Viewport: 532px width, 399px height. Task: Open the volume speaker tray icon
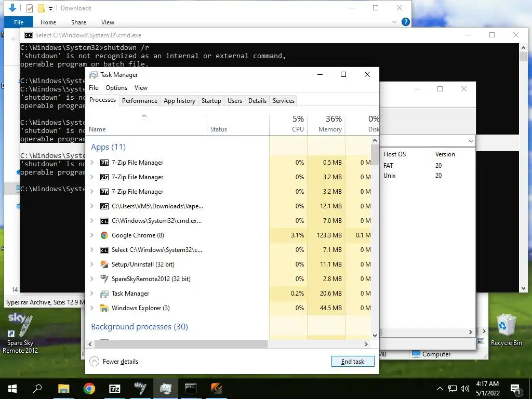click(x=465, y=389)
